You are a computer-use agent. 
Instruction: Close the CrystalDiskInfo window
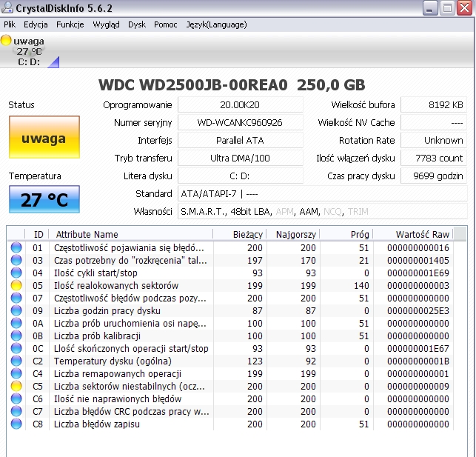click(464, 8)
